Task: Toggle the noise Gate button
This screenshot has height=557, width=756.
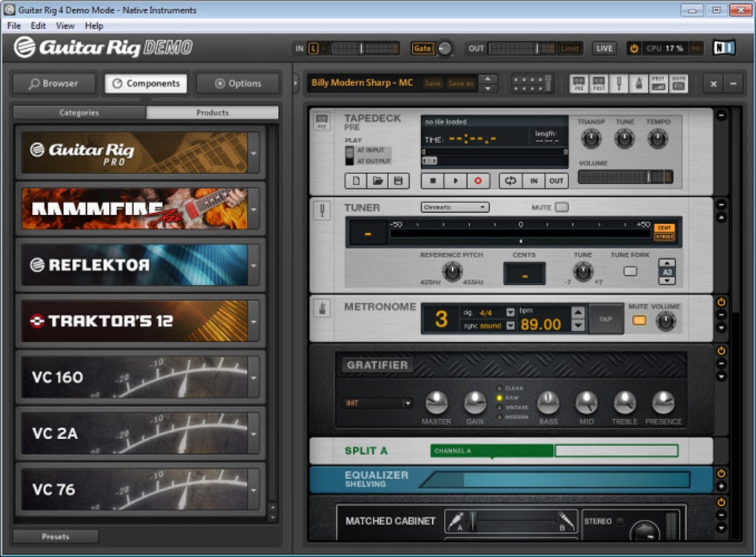Action: click(x=422, y=48)
